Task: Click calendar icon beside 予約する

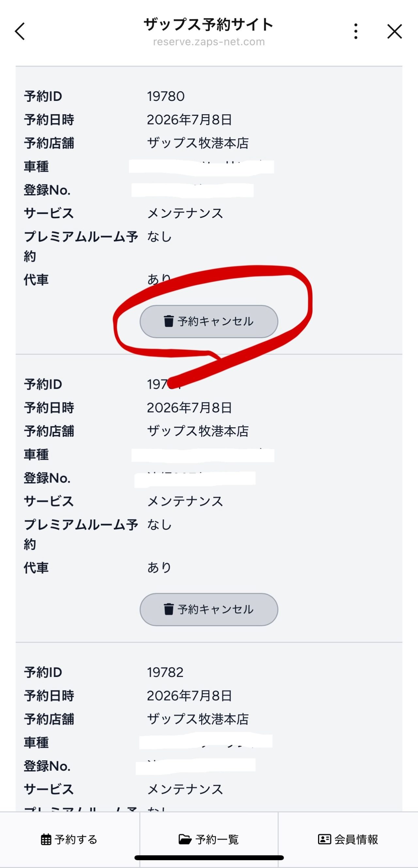Action: (46, 839)
